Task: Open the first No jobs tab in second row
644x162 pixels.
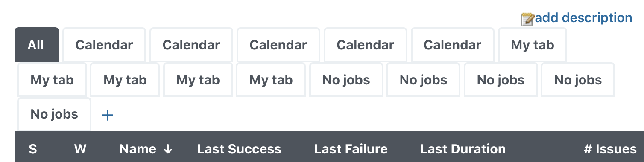Action: pos(346,80)
